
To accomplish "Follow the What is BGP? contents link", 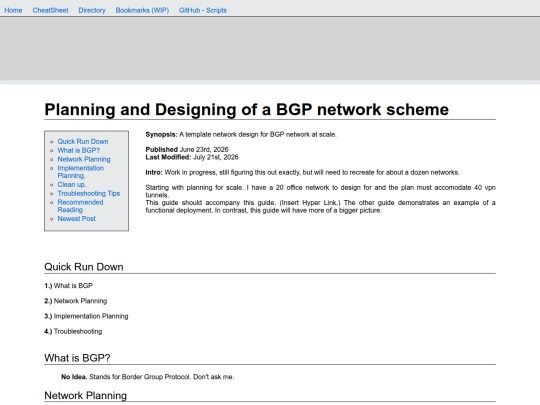I will (x=79, y=150).
